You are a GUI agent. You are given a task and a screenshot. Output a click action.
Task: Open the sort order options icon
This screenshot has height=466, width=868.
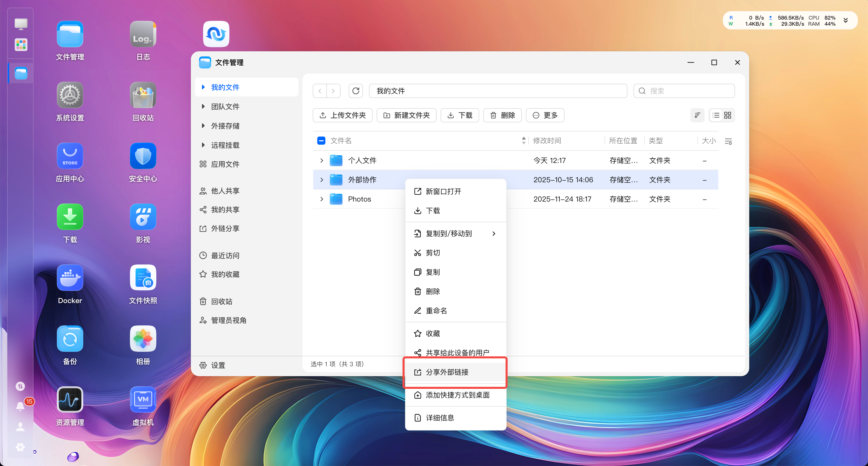697,115
